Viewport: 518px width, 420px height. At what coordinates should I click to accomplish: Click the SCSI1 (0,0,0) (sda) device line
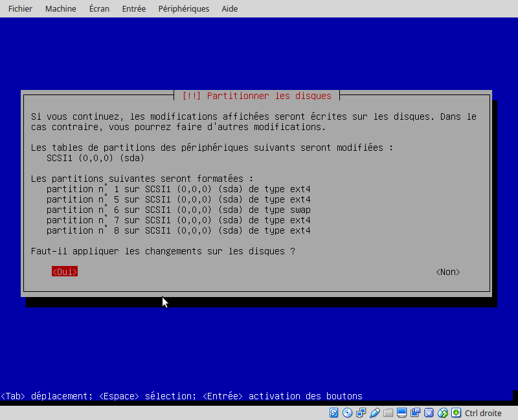coord(95,158)
